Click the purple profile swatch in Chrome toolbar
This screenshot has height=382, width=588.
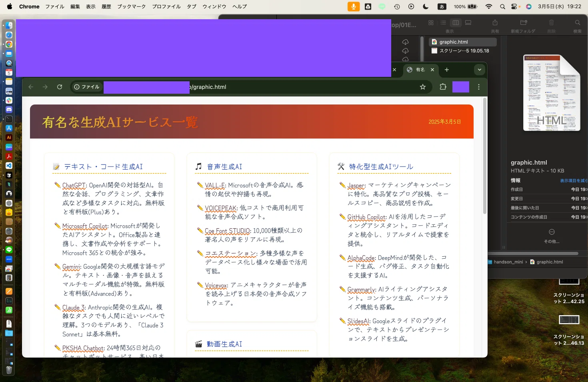(461, 87)
